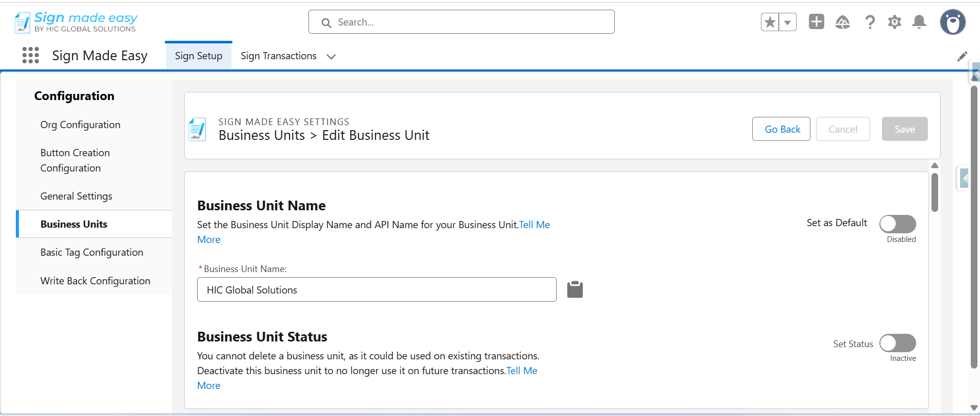Focus the global Search field
The image size is (980, 416).
tap(462, 22)
